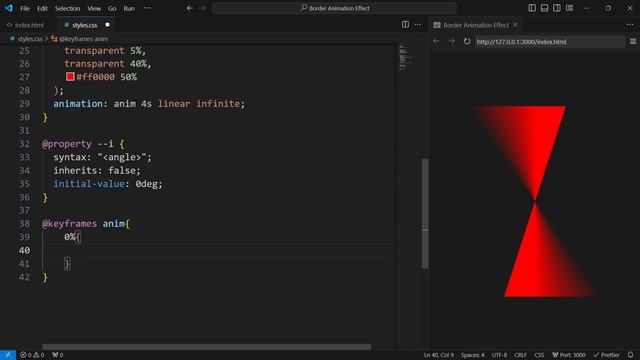
Task: Open preview group more actions ellipsis
Action: point(630,25)
